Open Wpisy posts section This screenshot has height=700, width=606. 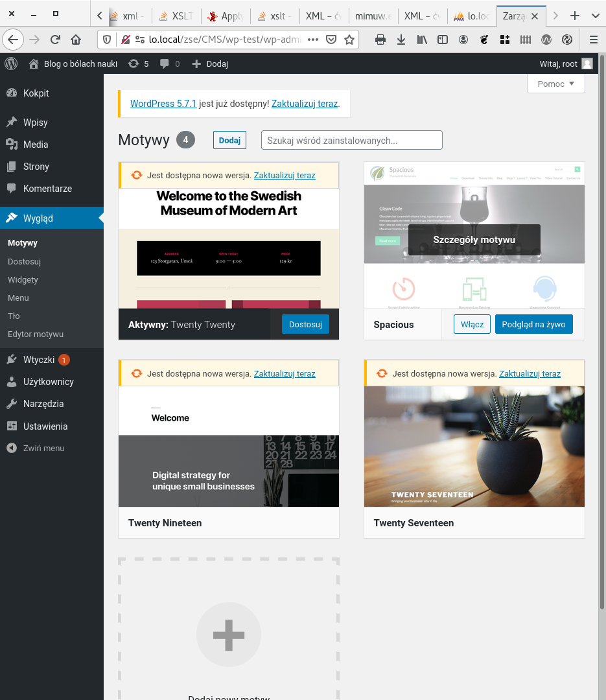click(35, 122)
